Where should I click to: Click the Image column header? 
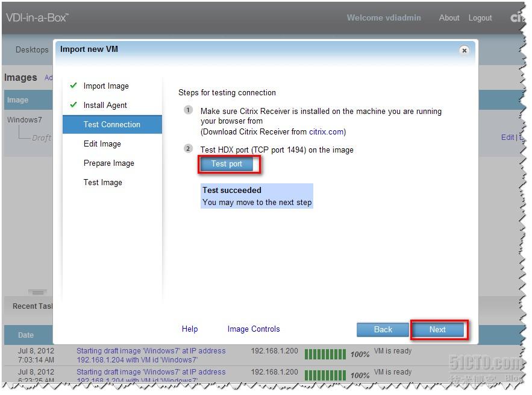click(x=17, y=100)
